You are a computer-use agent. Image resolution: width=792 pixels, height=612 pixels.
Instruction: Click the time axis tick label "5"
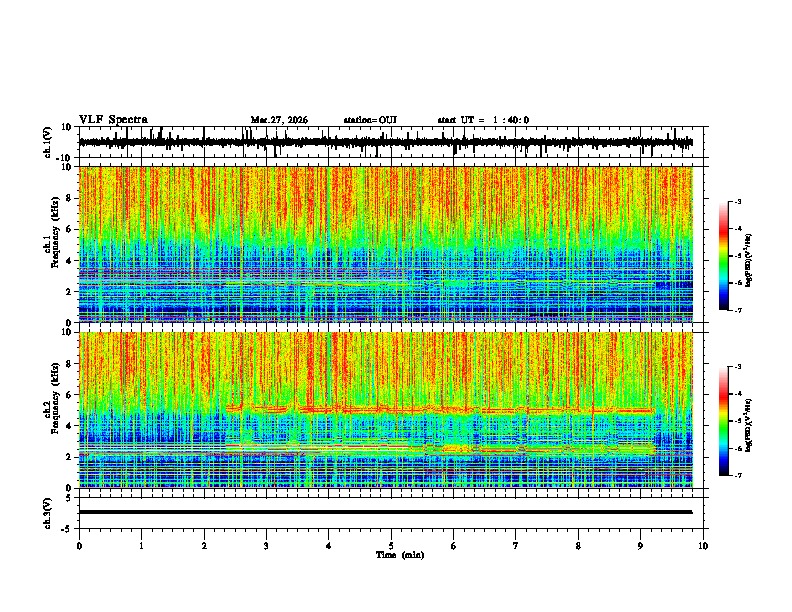click(x=391, y=546)
